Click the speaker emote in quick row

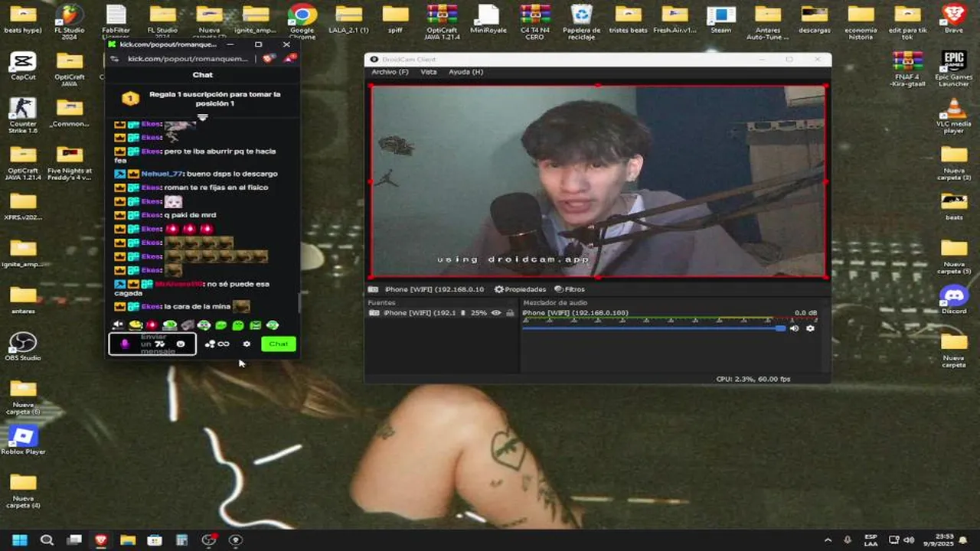(x=118, y=325)
